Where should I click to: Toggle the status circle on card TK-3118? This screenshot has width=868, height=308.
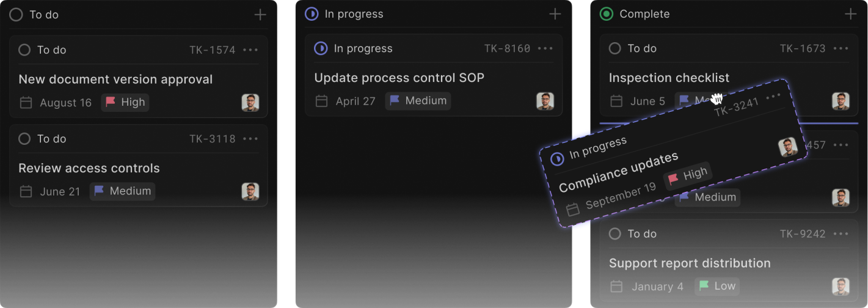point(24,139)
